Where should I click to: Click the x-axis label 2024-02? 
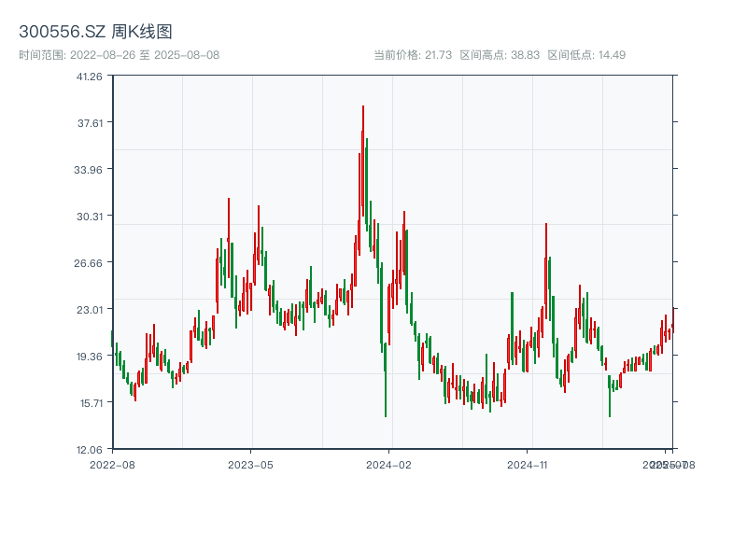[388, 465]
